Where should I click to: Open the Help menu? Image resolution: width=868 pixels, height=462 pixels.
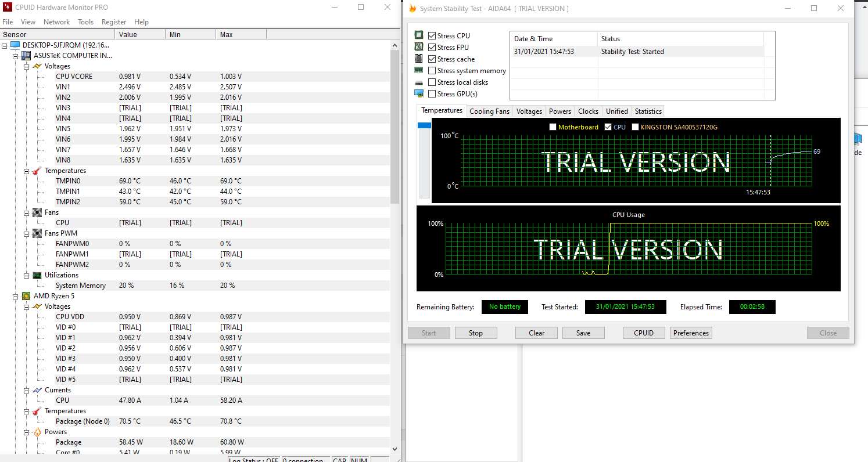point(141,22)
